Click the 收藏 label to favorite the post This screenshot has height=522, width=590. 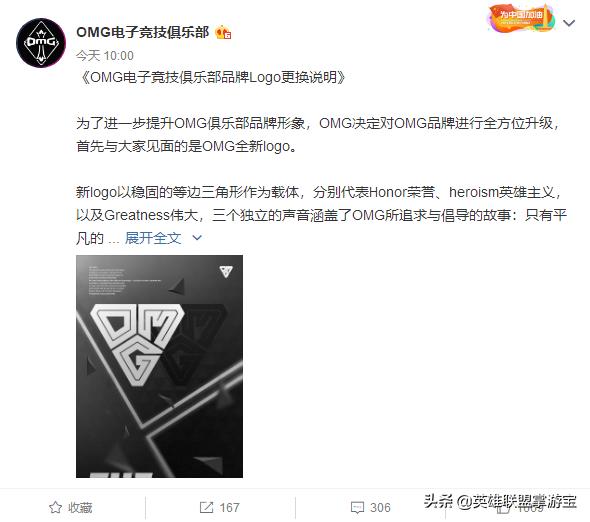80,507
